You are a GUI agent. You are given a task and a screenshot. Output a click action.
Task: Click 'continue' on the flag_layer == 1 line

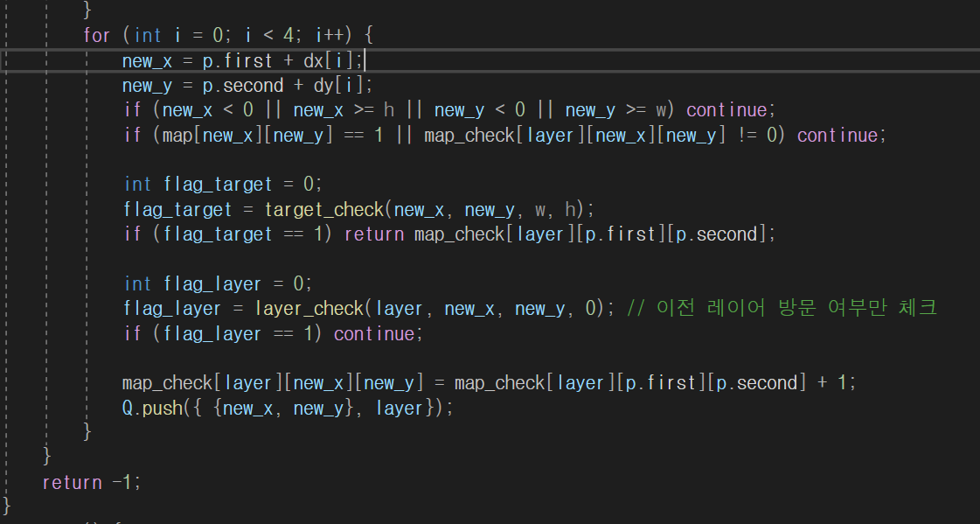(x=374, y=334)
